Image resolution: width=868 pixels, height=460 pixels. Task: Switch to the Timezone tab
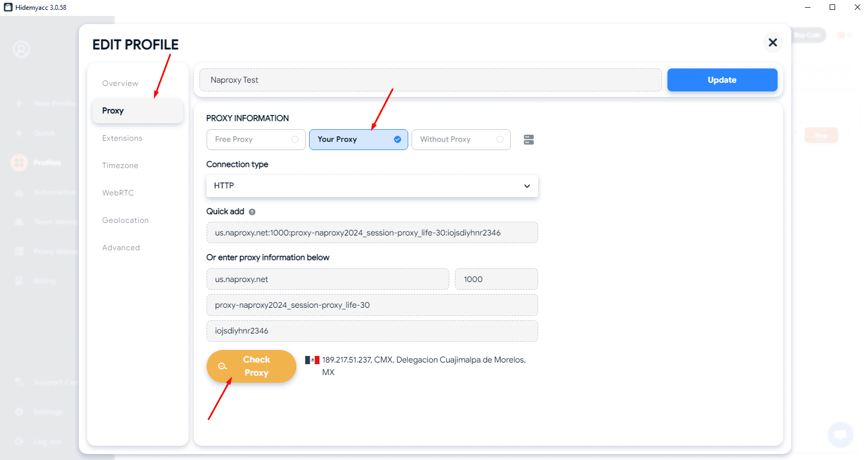(x=120, y=165)
